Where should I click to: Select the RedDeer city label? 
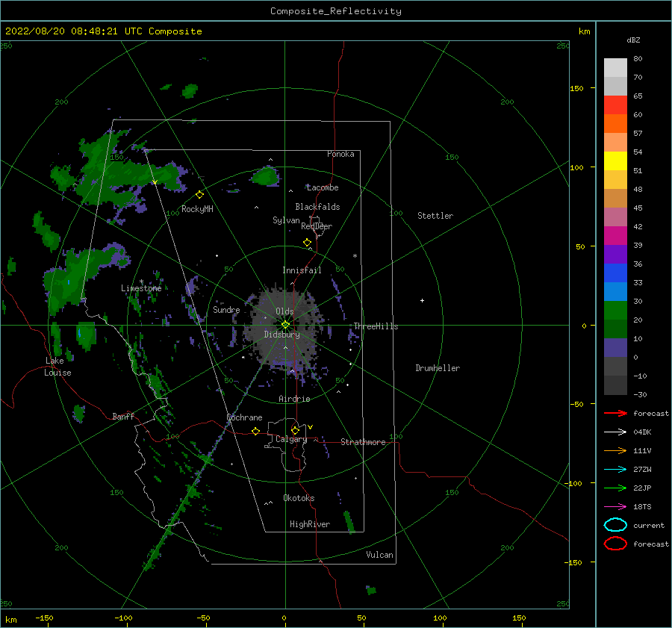pos(317,226)
